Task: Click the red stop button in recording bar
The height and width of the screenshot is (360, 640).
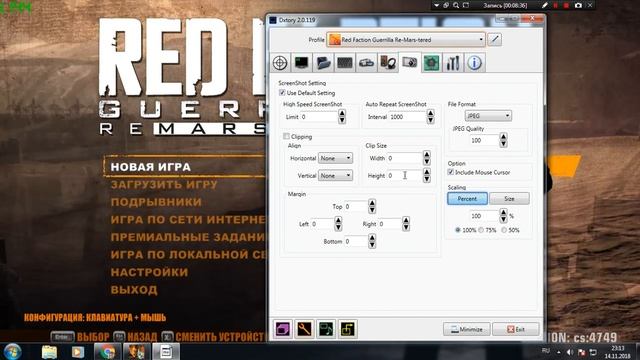Action: 566,5
